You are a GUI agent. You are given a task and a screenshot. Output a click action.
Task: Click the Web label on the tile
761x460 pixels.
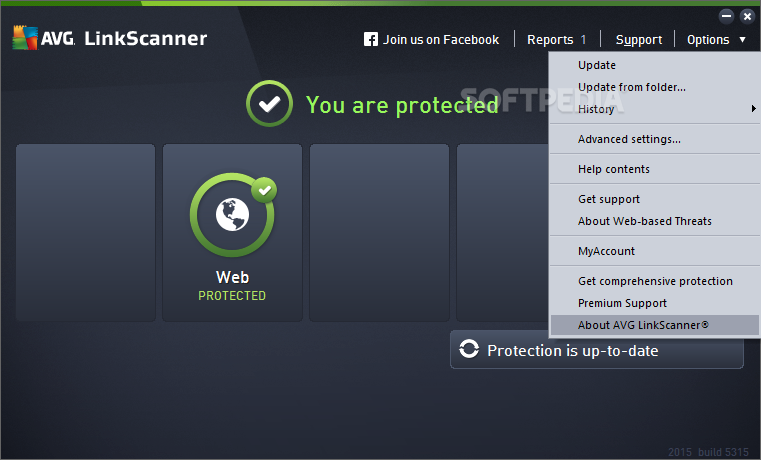click(232, 277)
